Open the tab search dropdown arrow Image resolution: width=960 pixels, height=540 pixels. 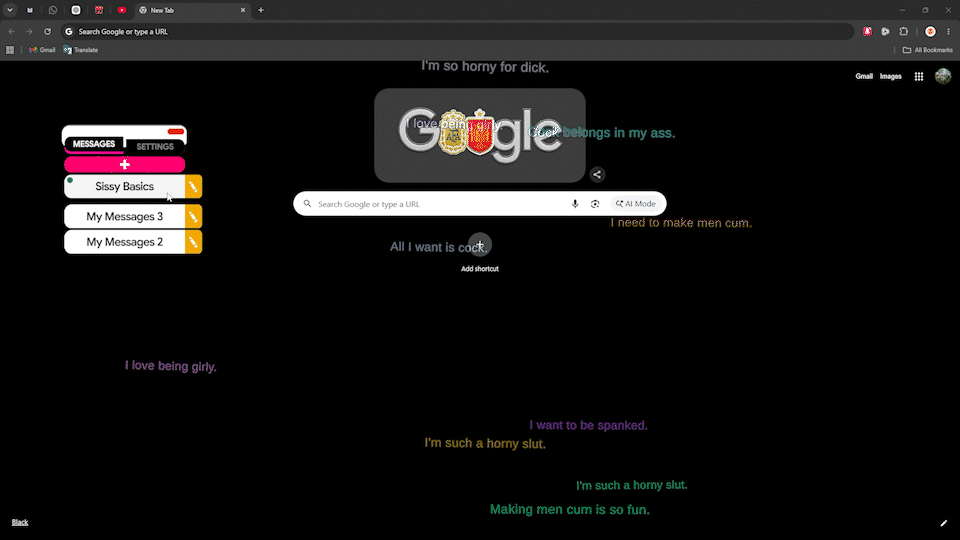tap(10, 10)
